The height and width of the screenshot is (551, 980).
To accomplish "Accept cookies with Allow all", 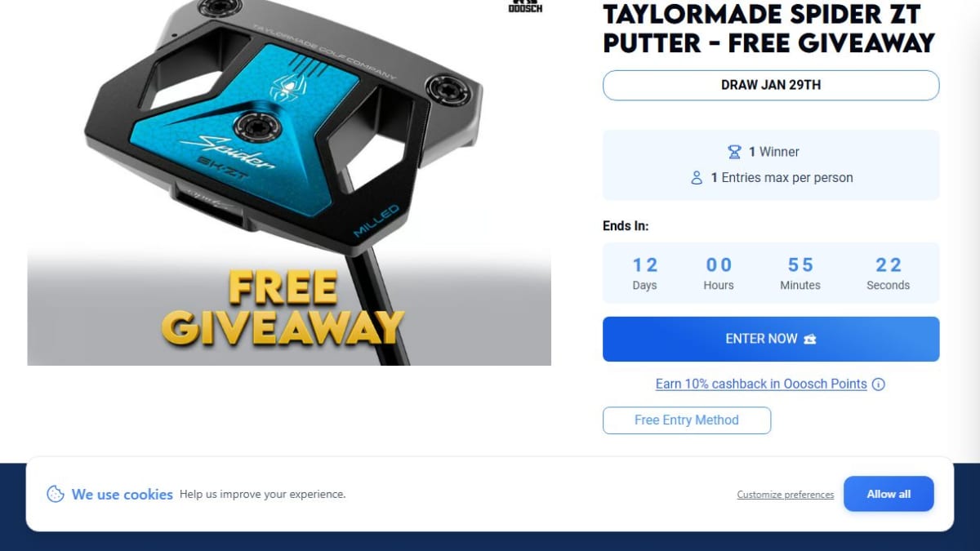I will click(889, 494).
